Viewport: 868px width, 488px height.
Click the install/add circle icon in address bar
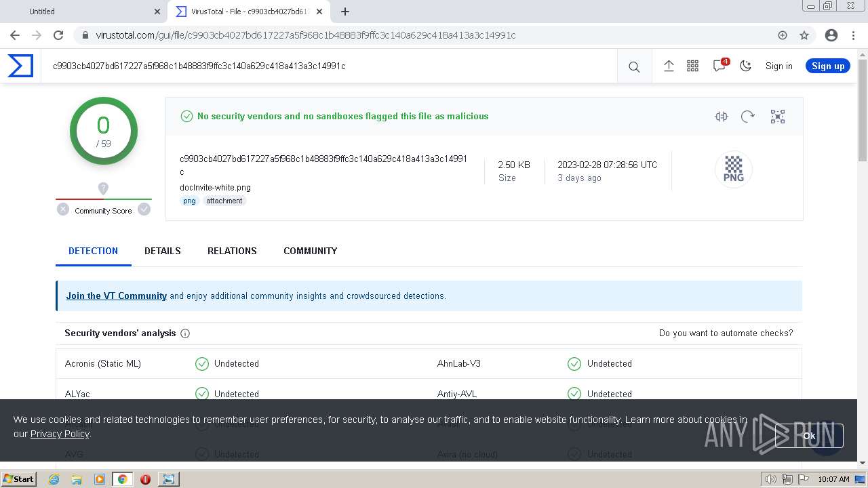tap(783, 35)
